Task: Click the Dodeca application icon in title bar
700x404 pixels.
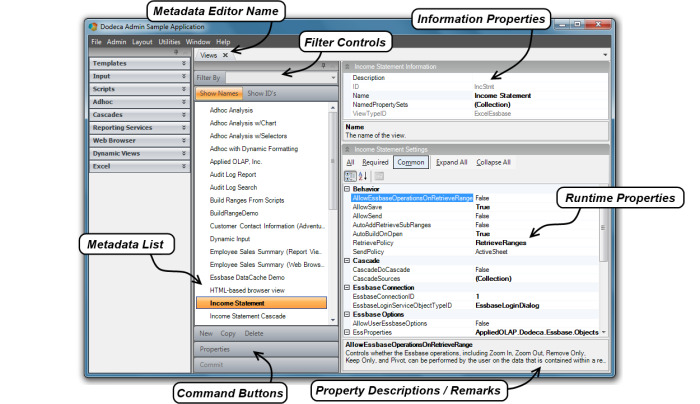Action: point(93,27)
